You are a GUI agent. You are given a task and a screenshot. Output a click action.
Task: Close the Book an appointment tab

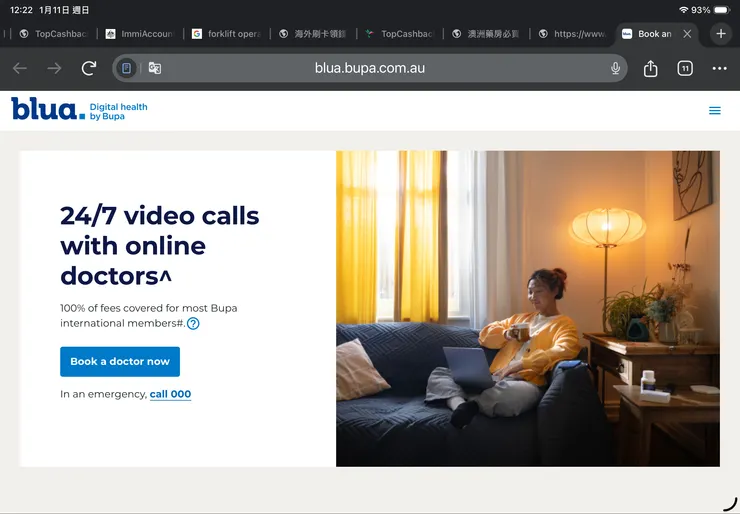[x=687, y=34]
